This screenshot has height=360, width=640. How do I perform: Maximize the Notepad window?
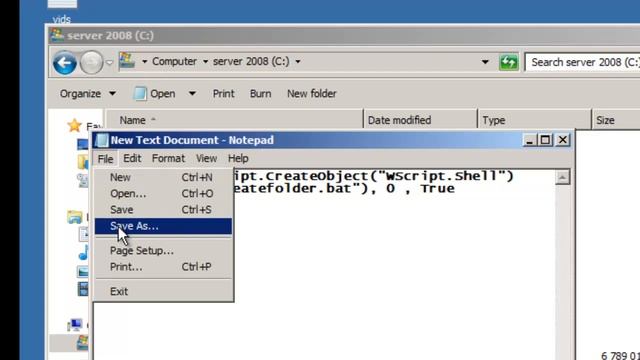point(545,140)
